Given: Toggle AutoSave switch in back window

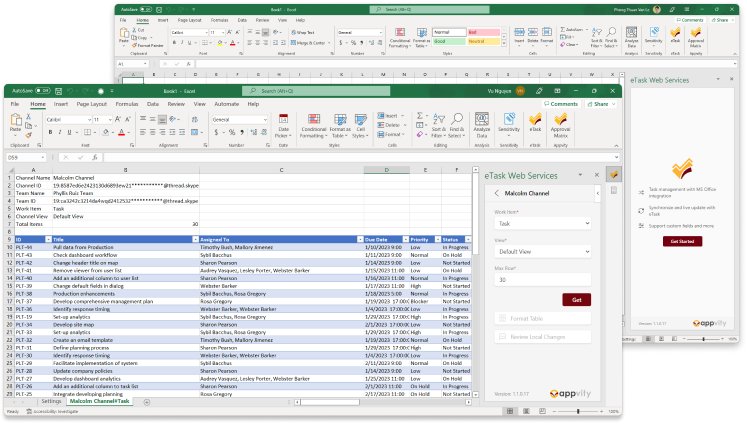Looking at the screenshot, I should click(x=146, y=10).
